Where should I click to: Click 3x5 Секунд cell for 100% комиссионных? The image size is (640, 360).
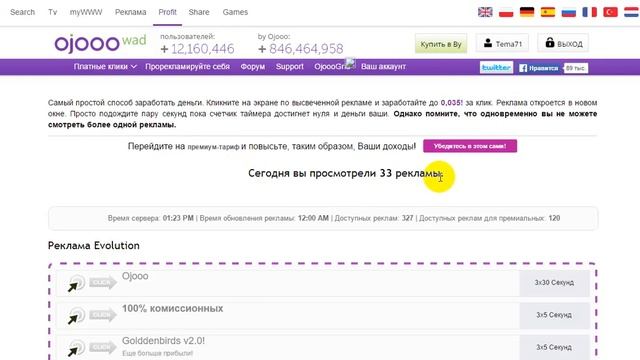pos(554,315)
